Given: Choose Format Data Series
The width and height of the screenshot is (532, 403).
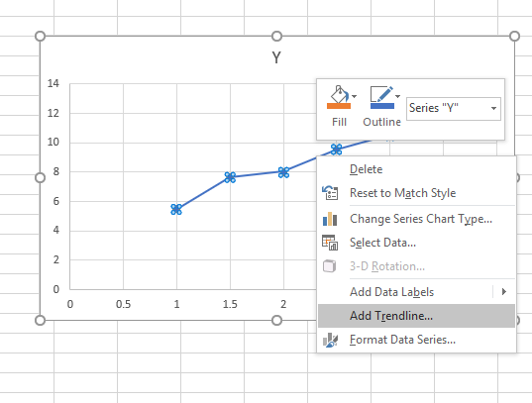Looking at the screenshot, I should (417, 340).
